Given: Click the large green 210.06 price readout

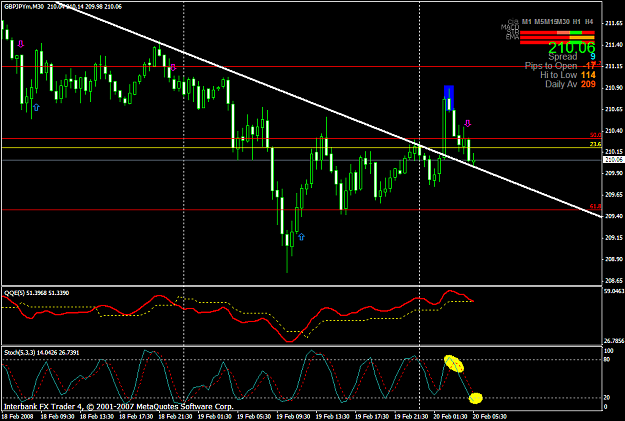Looking at the screenshot, I should tap(572, 48).
